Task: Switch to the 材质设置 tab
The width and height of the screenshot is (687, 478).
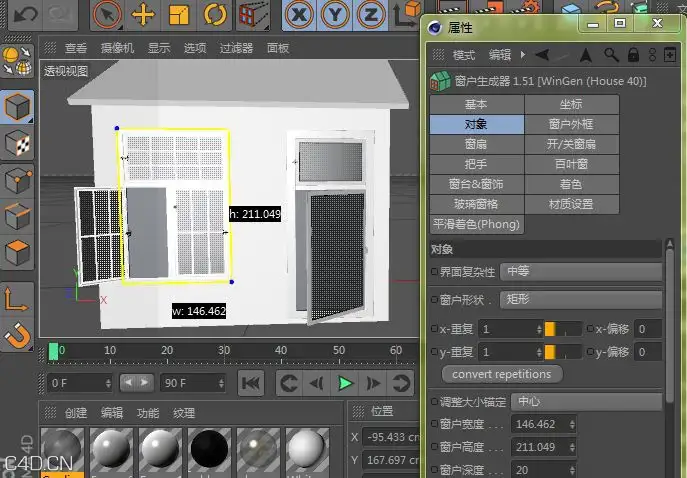Action: pos(571,204)
